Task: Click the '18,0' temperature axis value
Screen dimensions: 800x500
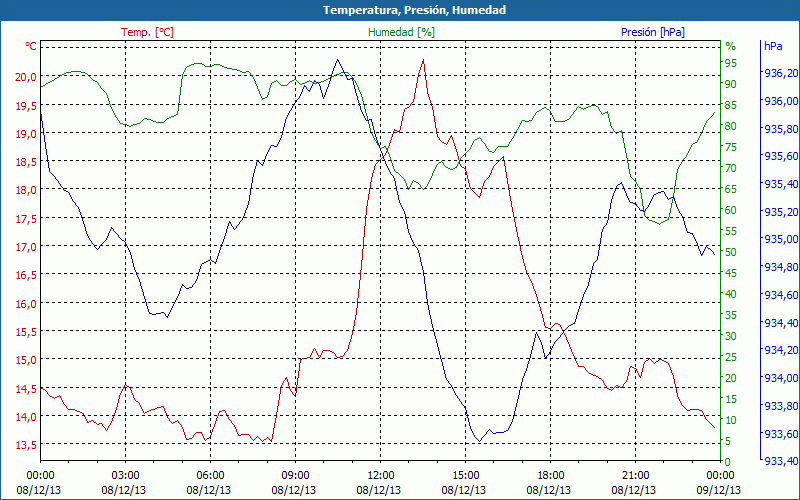Action: 26,190
